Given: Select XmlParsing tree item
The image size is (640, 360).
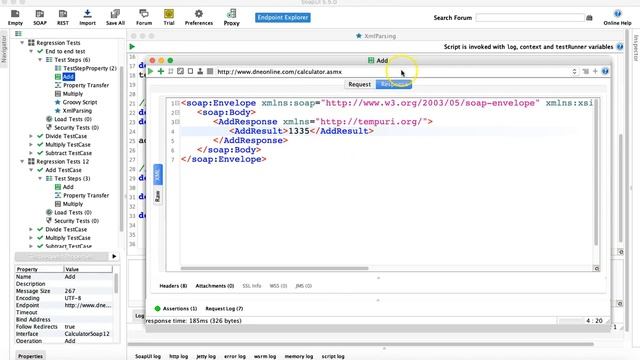Looking at the screenshot, I should (73, 111).
